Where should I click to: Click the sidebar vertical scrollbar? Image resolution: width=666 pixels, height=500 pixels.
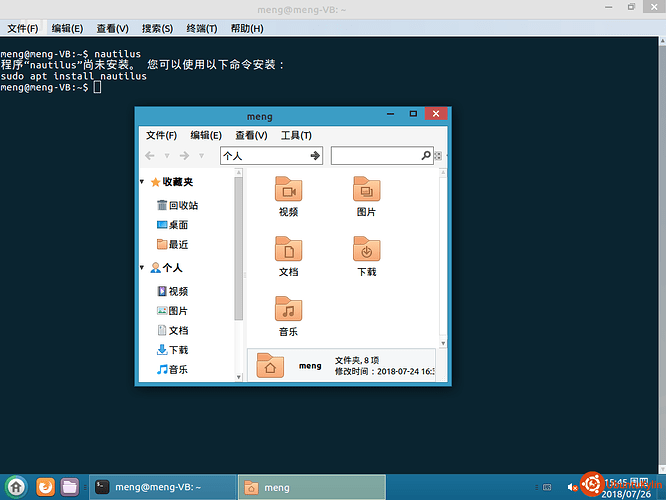239,249
